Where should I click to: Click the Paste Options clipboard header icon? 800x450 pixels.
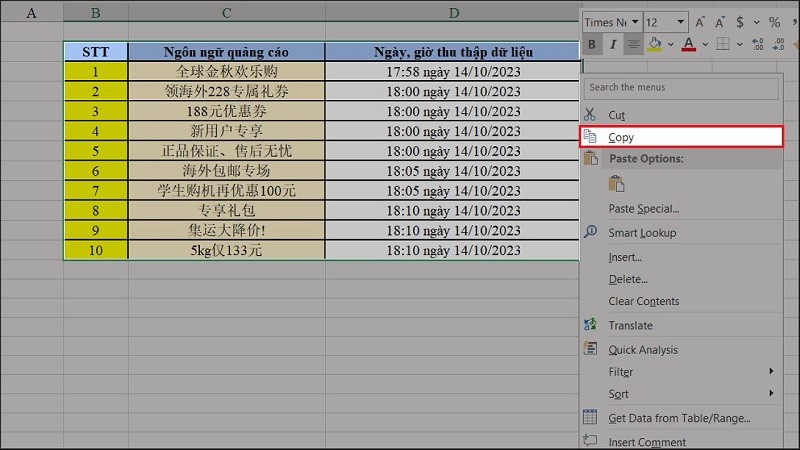click(x=591, y=158)
